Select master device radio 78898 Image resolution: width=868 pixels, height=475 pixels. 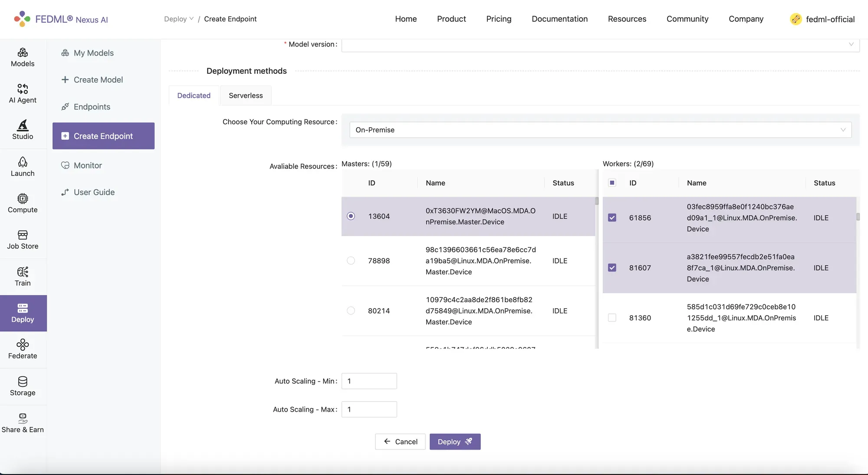(x=351, y=261)
